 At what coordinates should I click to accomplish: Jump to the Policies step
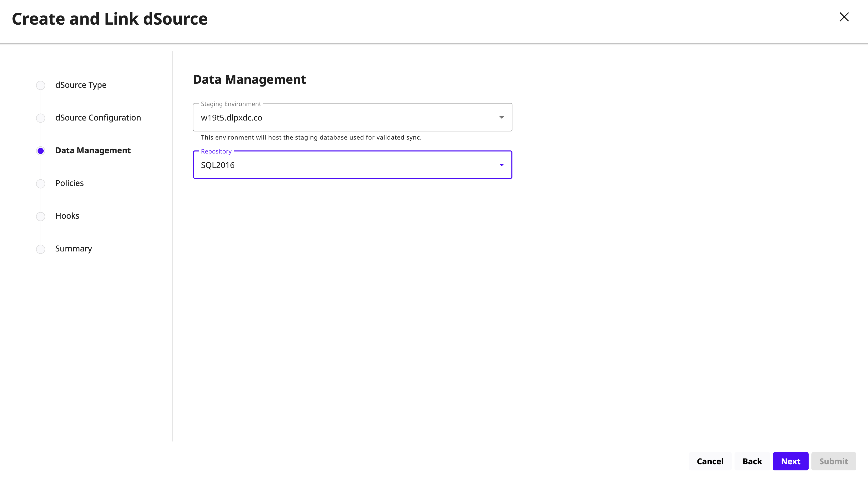[x=69, y=183]
